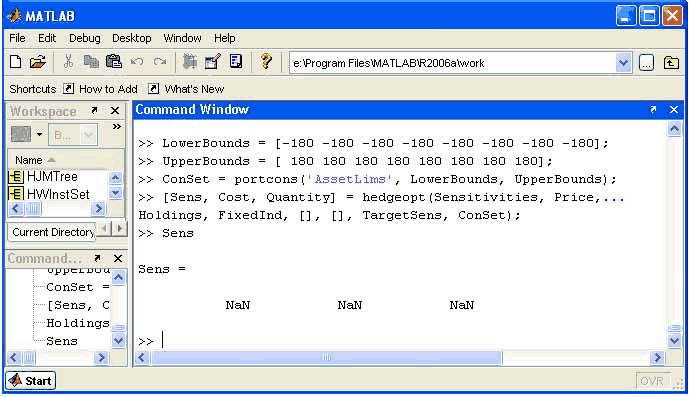Close the Command History panel
Image resolution: width=689 pixels, height=397 pixels.
(x=118, y=259)
